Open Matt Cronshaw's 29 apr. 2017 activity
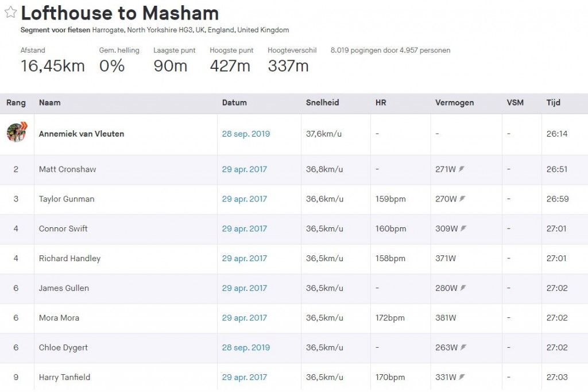This screenshot has height=392, width=588. pos(245,169)
